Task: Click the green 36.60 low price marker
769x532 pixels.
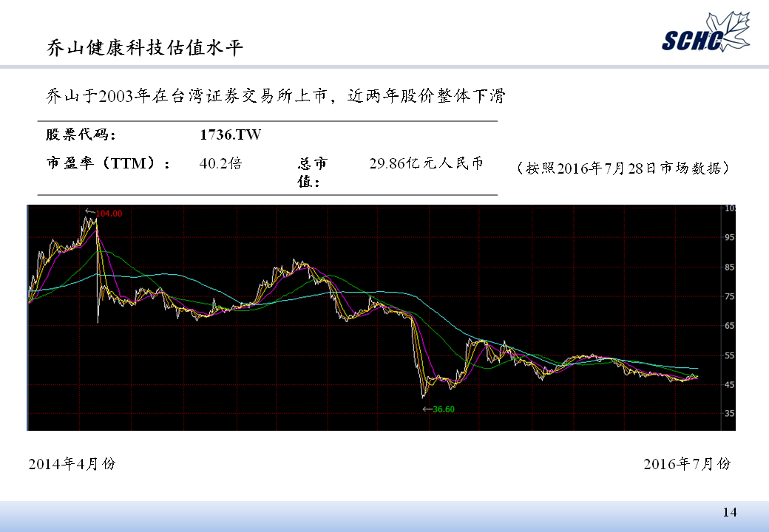Action: pyautogui.click(x=443, y=409)
